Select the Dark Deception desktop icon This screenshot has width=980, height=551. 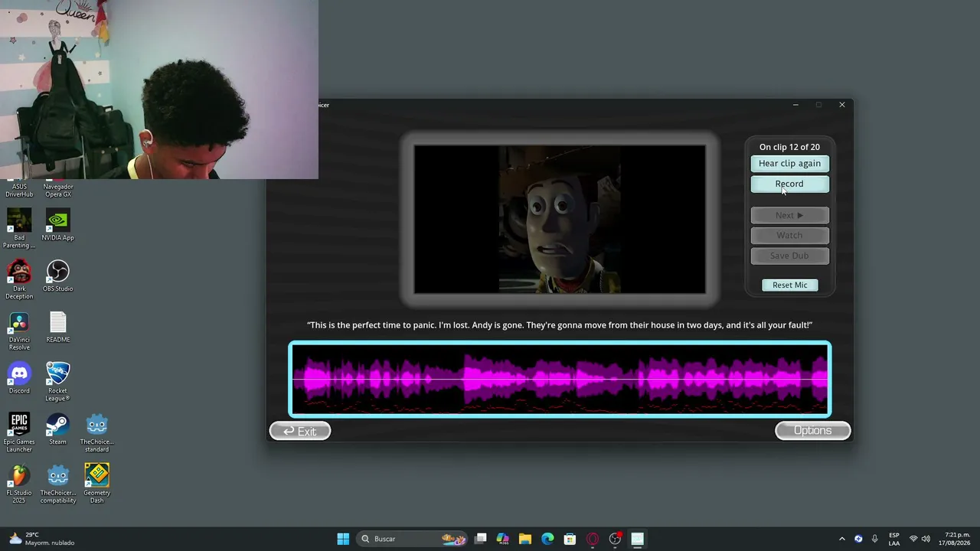19,280
